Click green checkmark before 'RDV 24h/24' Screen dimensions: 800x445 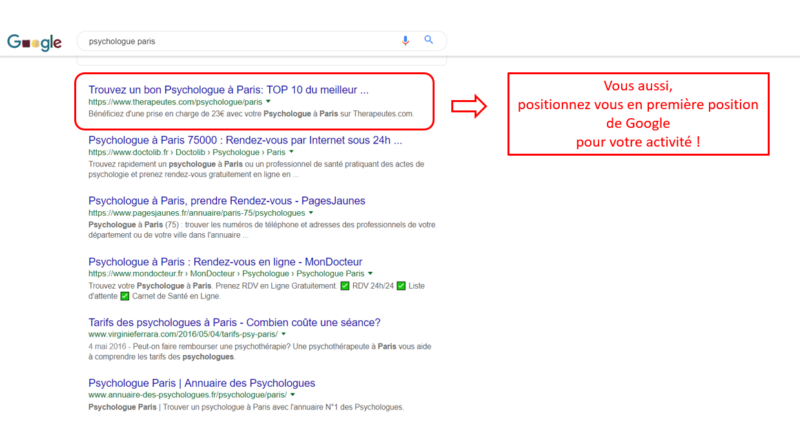(345, 286)
